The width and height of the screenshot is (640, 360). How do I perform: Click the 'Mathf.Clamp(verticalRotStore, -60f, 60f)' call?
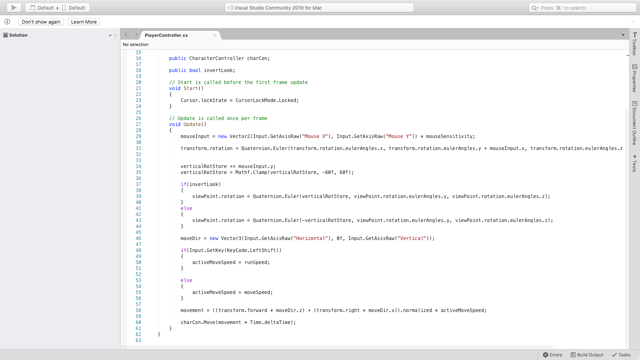click(x=293, y=172)
